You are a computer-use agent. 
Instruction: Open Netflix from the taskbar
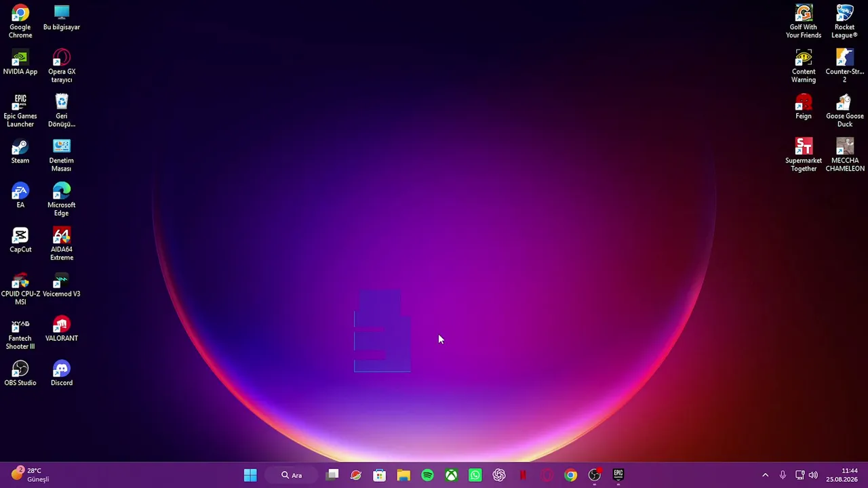pyautogui.click(x=523, y=475)
